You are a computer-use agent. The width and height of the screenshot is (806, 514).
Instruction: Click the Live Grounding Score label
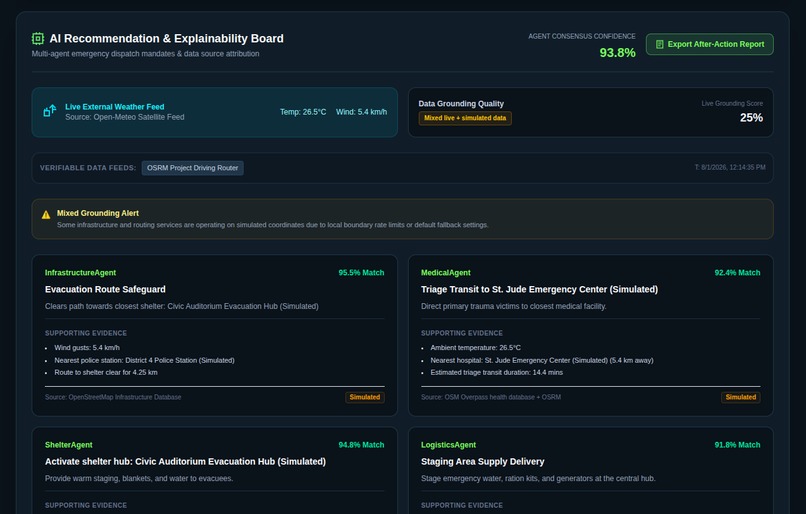click(732, 104)
